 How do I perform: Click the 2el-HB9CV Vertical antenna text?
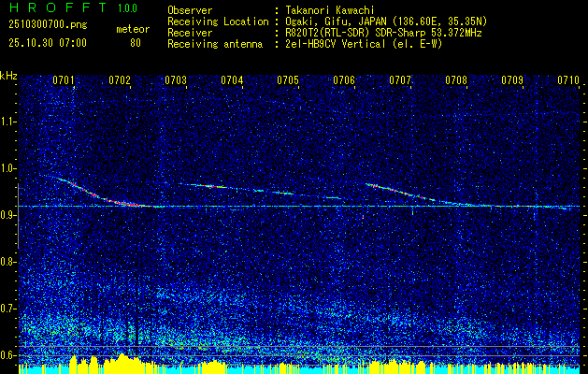point(364,44)
